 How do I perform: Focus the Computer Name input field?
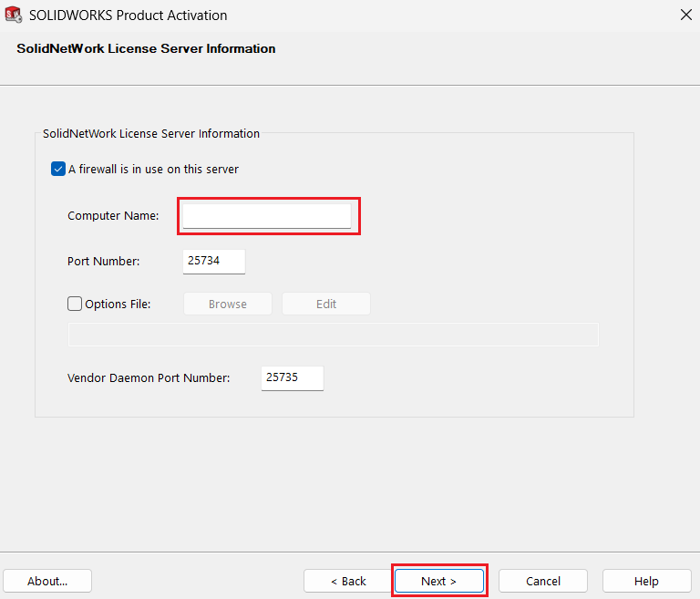click(267, 216)
